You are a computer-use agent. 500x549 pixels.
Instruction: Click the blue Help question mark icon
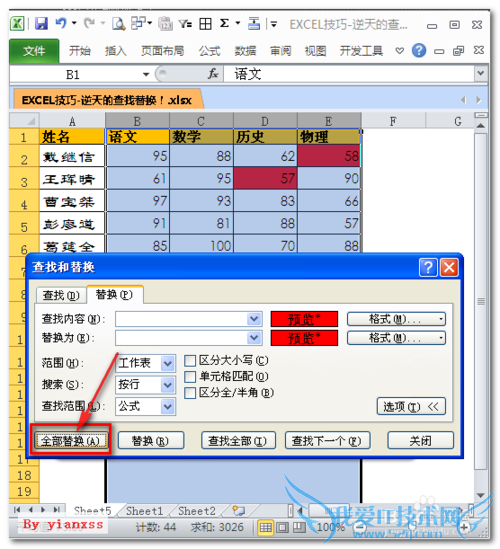(x=419, y=50)
